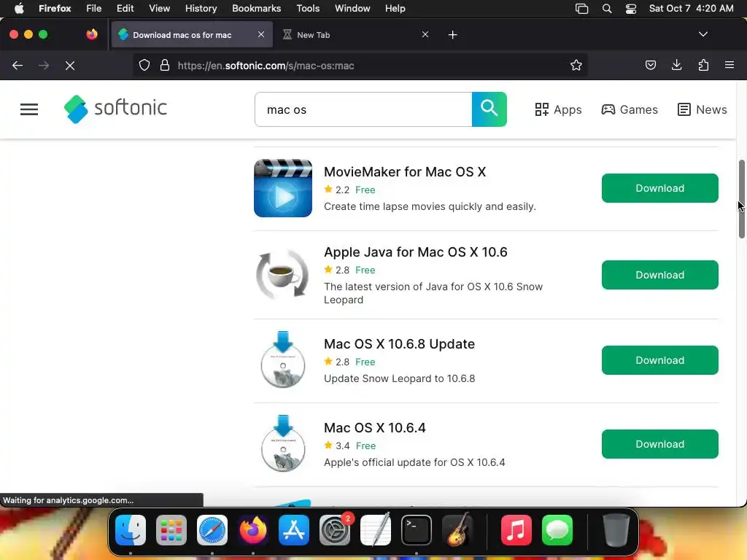
Task: Click the MovieMaker clapperboard app icon
Action: [283, 188]
